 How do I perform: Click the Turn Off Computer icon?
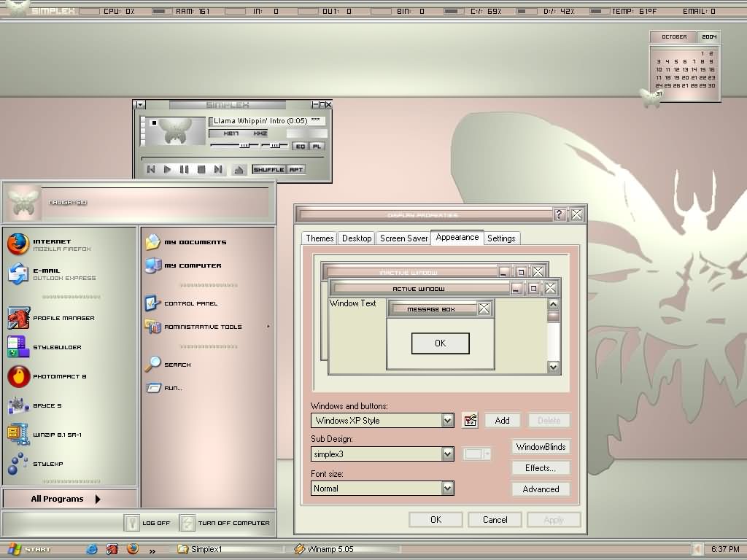[187, 522]
